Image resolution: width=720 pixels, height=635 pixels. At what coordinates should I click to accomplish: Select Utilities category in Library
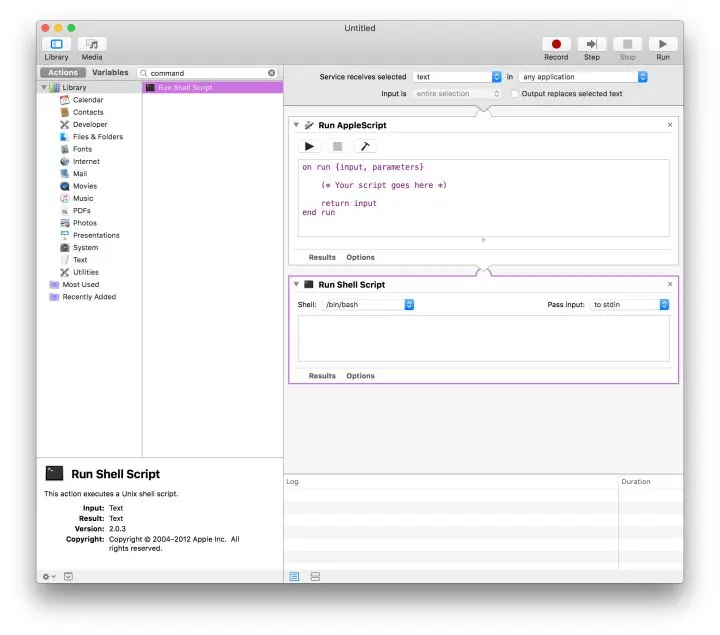tap(85, 272)
